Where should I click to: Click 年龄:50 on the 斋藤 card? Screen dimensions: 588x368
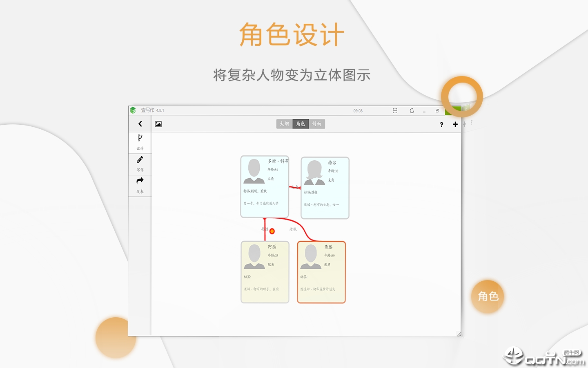pos(330,256)
